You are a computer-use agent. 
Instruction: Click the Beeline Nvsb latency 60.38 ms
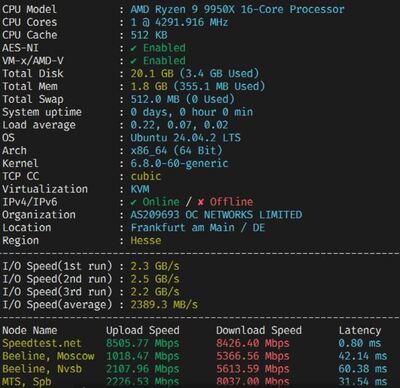tap(363, 369)
